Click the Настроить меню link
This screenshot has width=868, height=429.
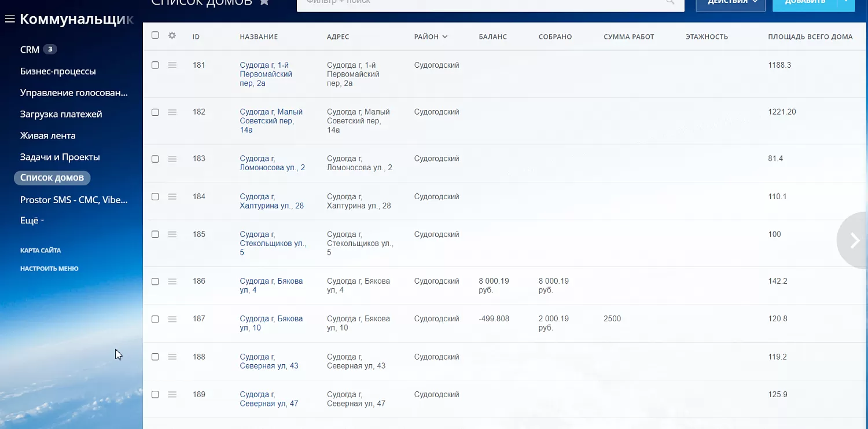[49, 269]
